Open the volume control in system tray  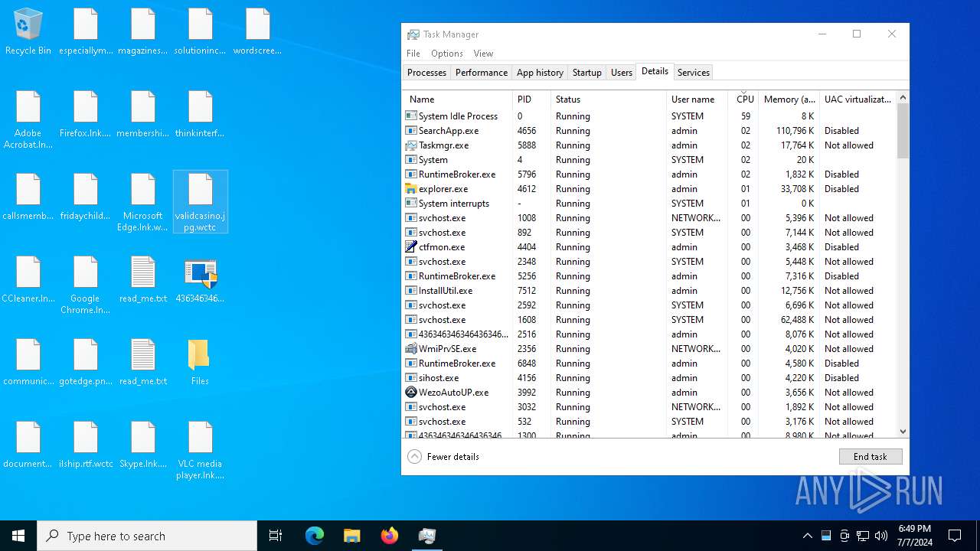pyautogui.click(x=881, y=536)
